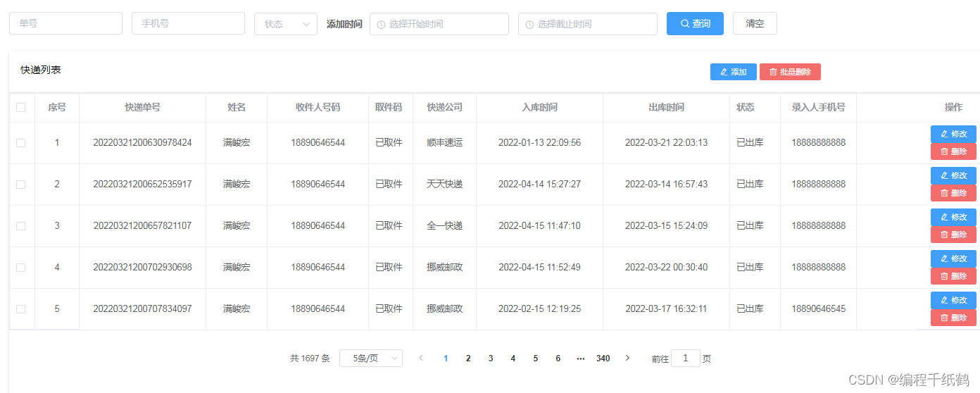Click 修改 edit button for row 2
The width and height of the screenshot is (980, 393).
pos(953,175)
